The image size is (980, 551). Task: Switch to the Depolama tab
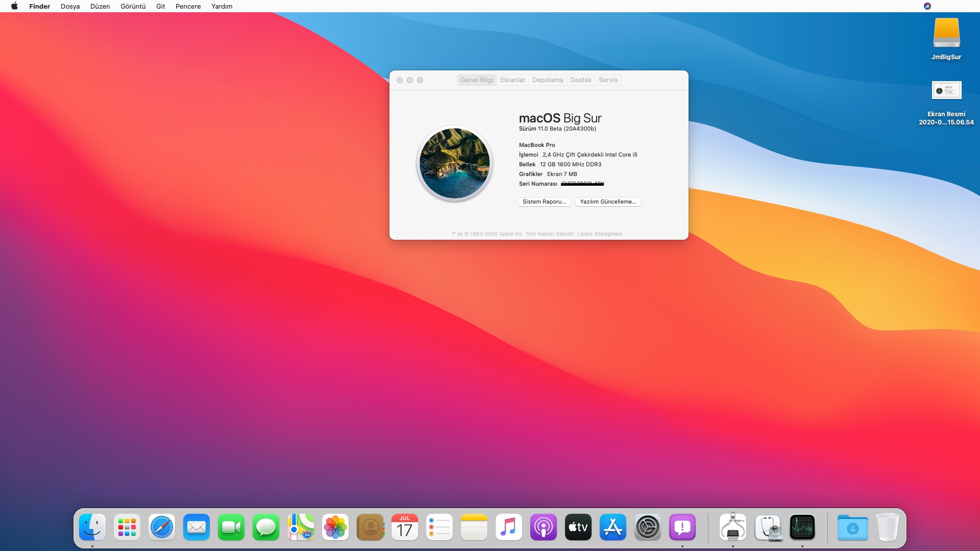[x=547, y=80]
